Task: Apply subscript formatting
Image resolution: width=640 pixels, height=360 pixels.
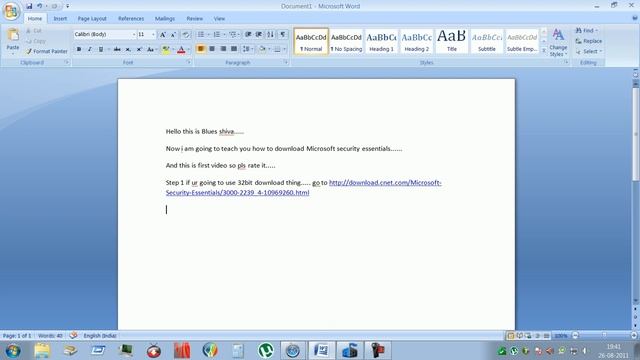Action: coord(128,49)
